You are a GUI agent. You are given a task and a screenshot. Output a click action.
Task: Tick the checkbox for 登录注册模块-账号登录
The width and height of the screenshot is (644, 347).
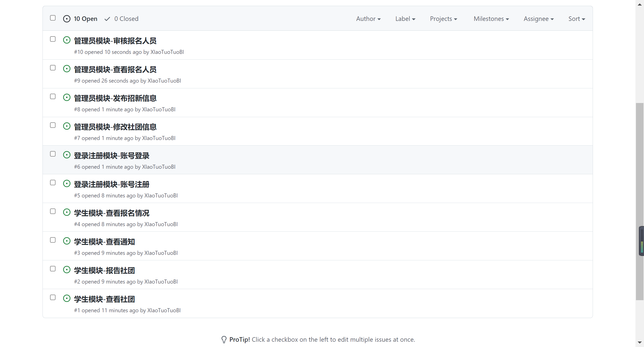coord(53,154)
